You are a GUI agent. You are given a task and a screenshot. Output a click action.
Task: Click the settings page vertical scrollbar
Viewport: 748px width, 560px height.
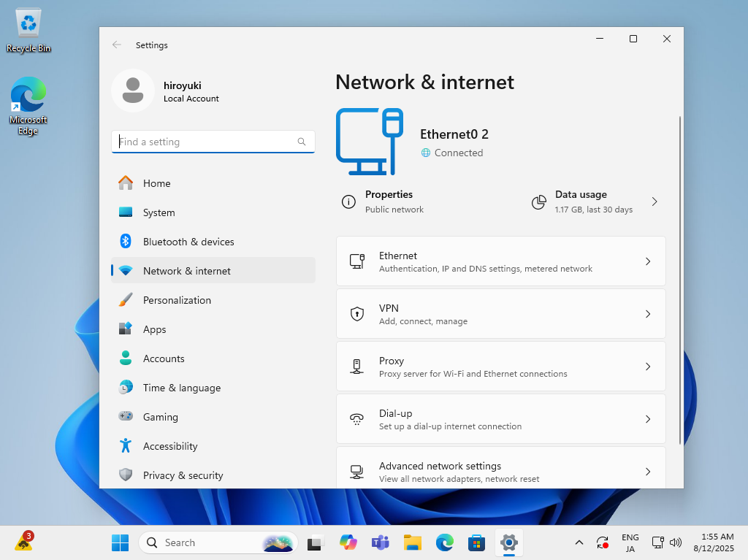point(680,277)
